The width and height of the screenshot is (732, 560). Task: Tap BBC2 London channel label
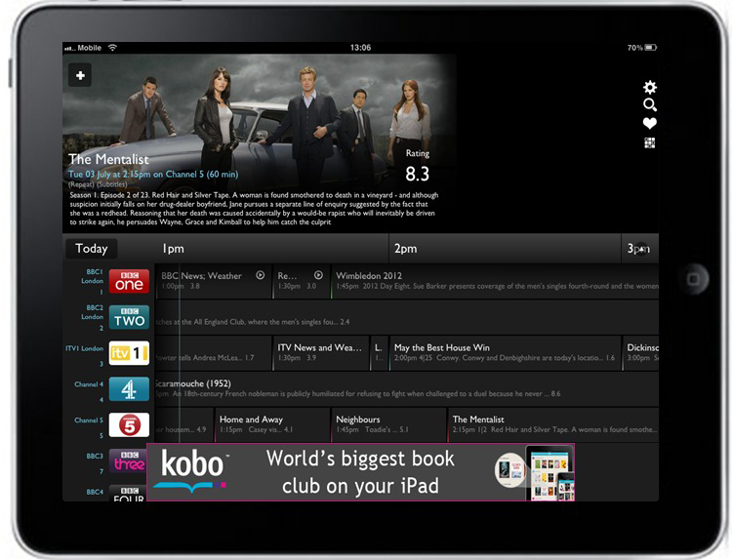[93, 312]
